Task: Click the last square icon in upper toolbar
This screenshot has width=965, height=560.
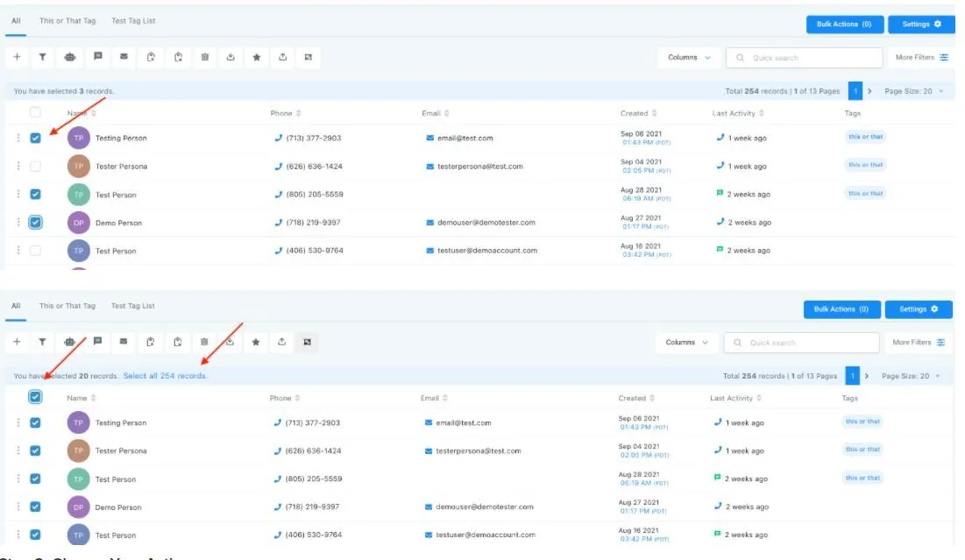Action: pos(309,57)
